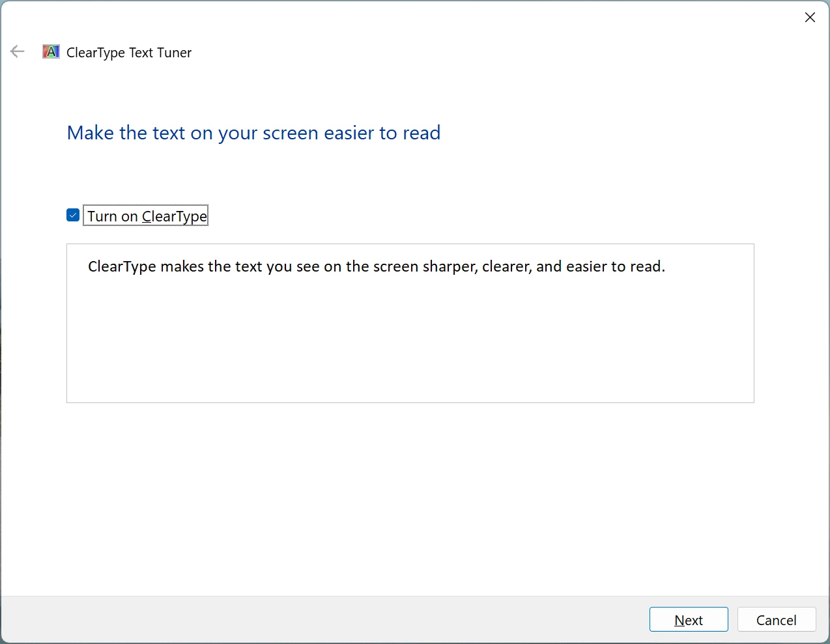Click the ClearType Text Tuner application icon
Image resolution: width=830 pixels, height=644 pixels.
click(x=50, y=51)
